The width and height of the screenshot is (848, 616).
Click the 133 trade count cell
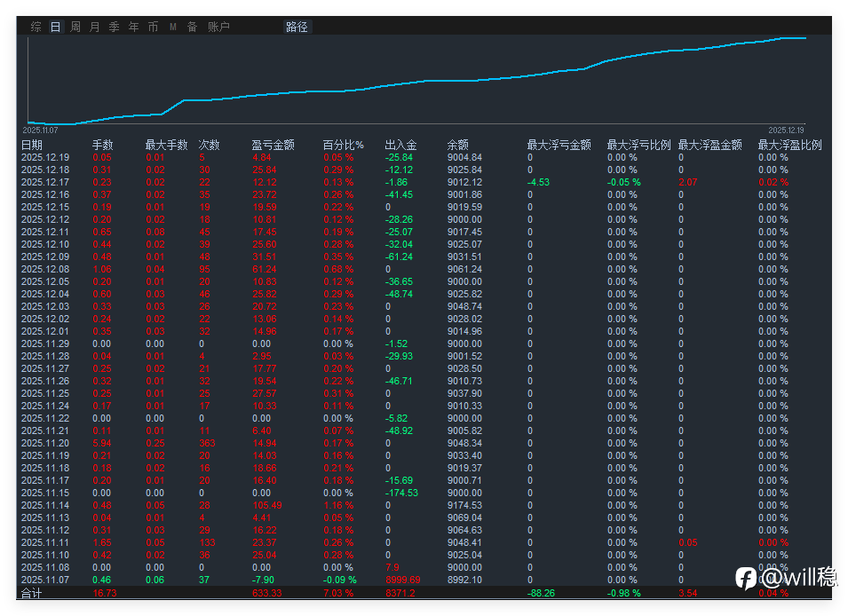(207, 543)
